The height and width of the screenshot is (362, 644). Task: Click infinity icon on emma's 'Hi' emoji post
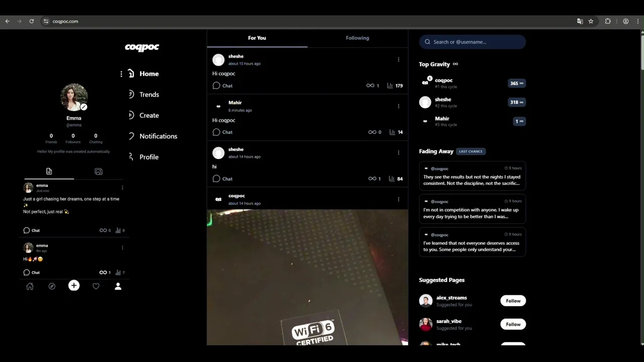point(103,273)
